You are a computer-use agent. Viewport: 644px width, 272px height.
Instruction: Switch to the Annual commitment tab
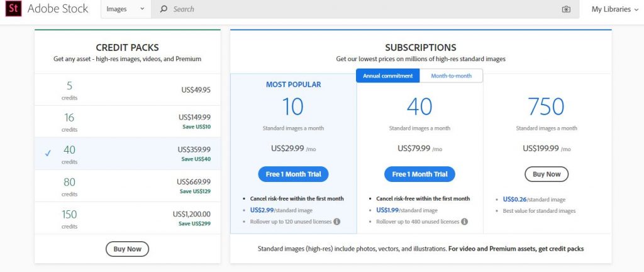coord(387,76)
